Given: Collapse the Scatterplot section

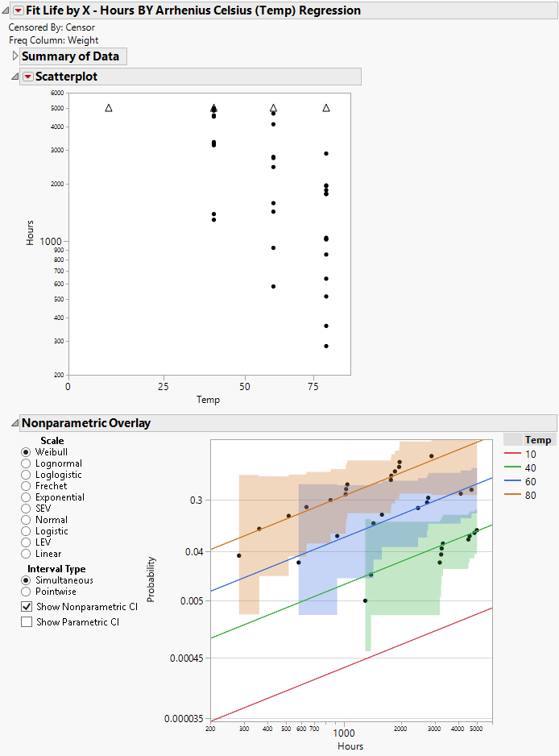Looking at the screenshot, I should click(x=14, y=77).
